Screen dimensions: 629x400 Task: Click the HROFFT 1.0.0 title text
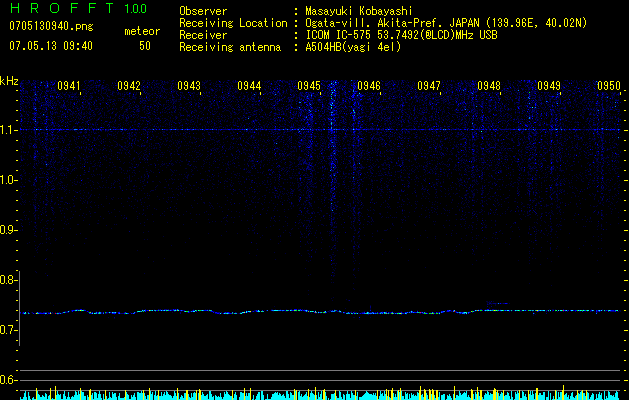tap(79, 8)
